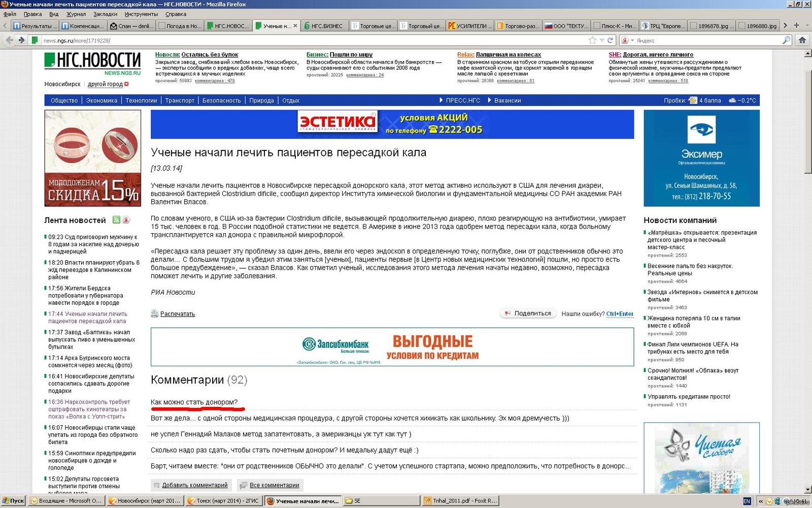Click the magnifier icon in Yandex search
The height and width of the screenshot is (508, 812).
[786, 40]
